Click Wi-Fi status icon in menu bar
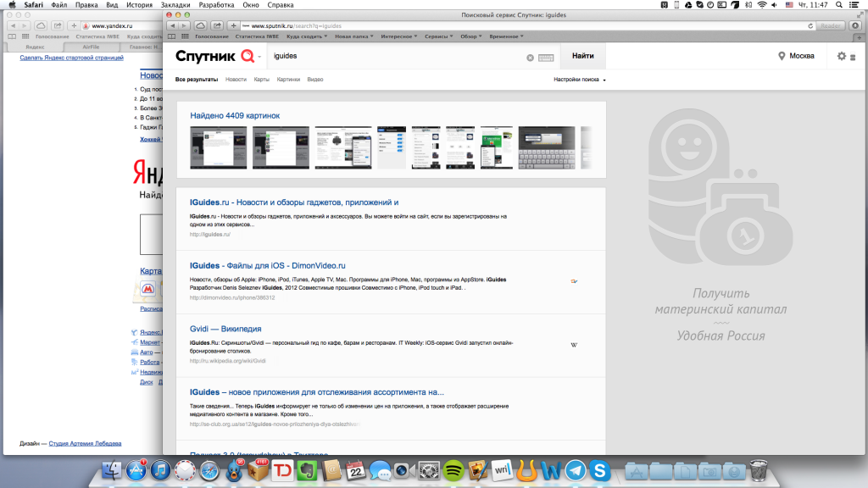The height and width of the screenshot is (488, 868). point(762,5)
